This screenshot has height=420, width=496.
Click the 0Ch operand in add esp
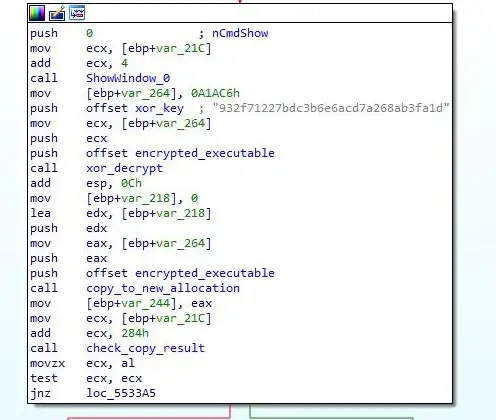click(x=131, y=183)
